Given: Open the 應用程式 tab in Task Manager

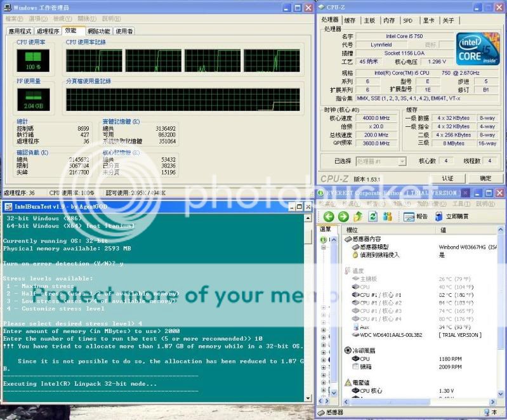Looking at the screenshot, I should coord(20,31).
